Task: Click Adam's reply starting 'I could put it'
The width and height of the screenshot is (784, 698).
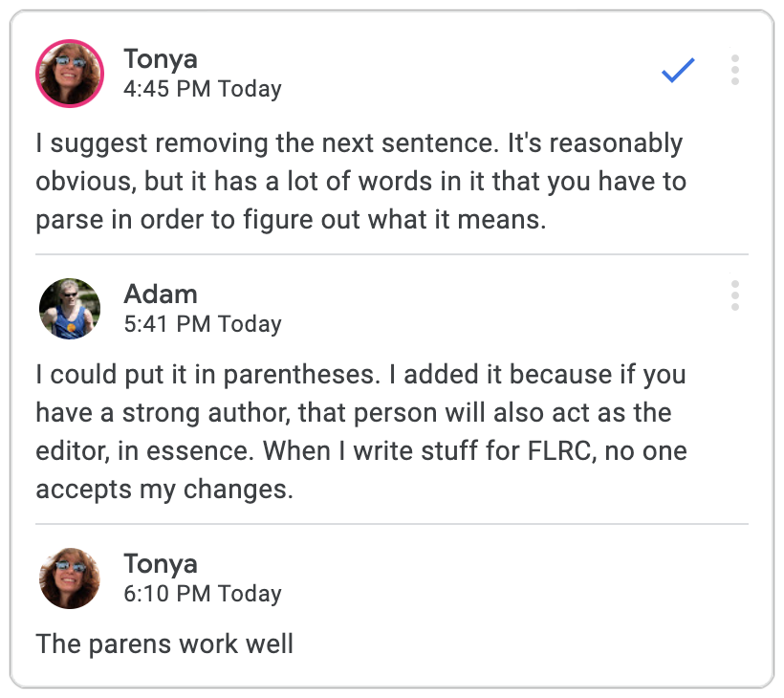Action: point(360,430)
